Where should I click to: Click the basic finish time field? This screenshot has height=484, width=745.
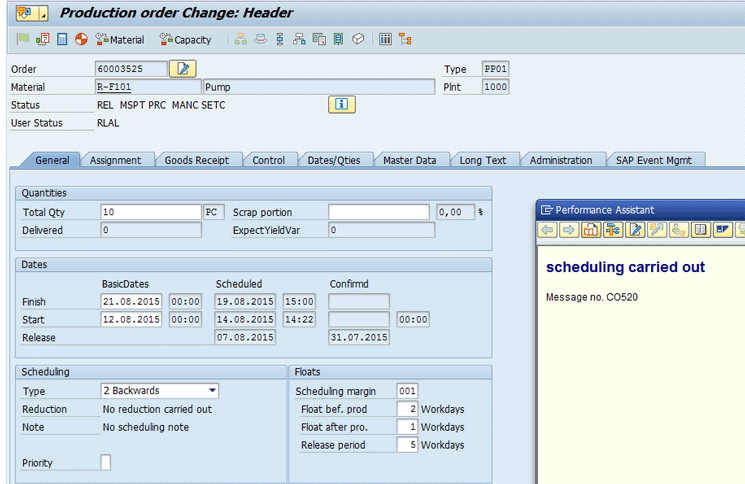coord(185,302)
